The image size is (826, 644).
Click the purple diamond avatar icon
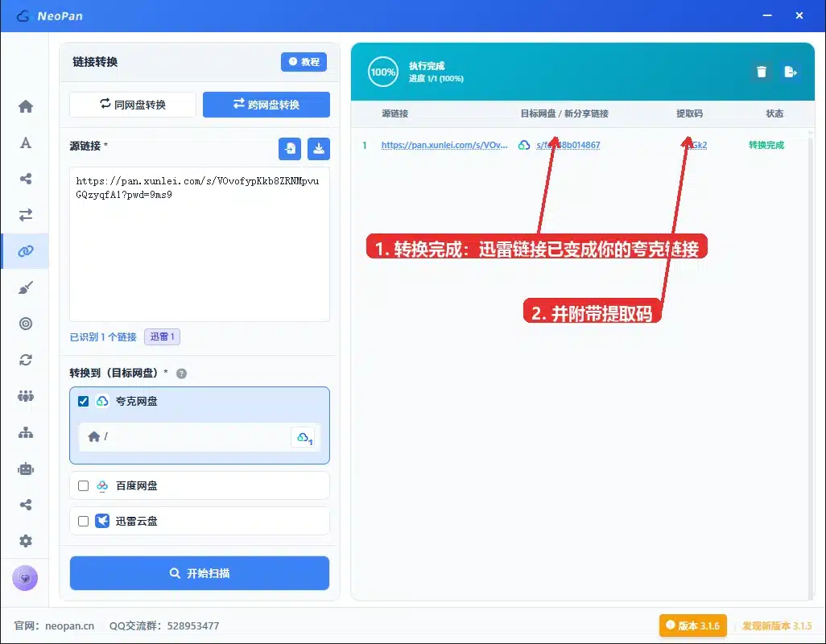coord(25,578)
